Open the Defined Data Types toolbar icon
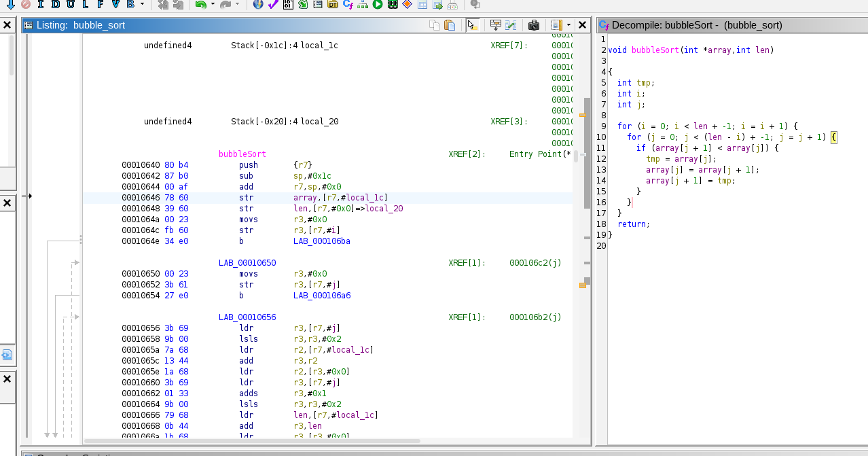Viewport: 868px width, 456px height. click(x=333, y=5)
